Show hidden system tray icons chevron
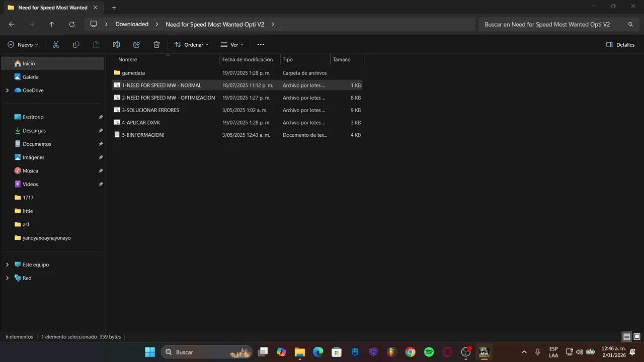Viewport: 644px width, 362px height. (x=524, y=352)
